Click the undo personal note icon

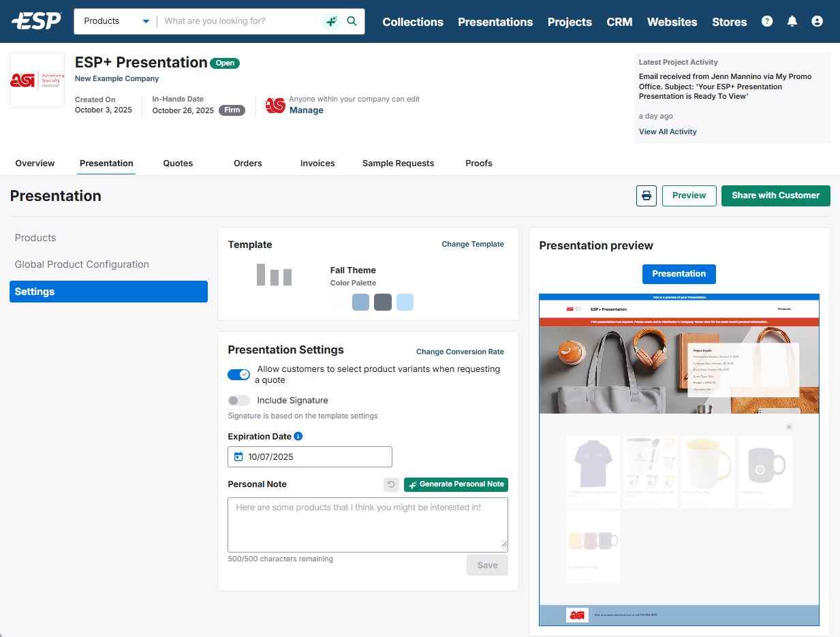point(391,484)
